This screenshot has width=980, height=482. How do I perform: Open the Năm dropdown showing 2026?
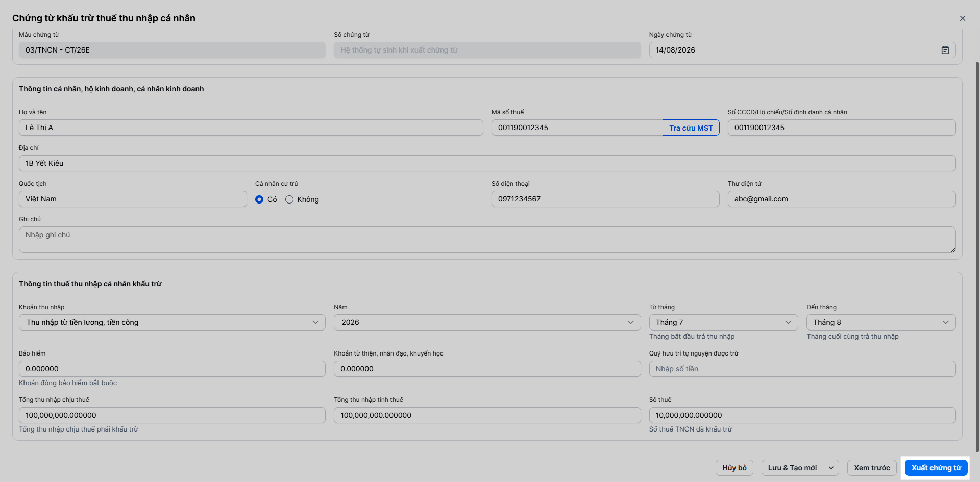[487, 322]
